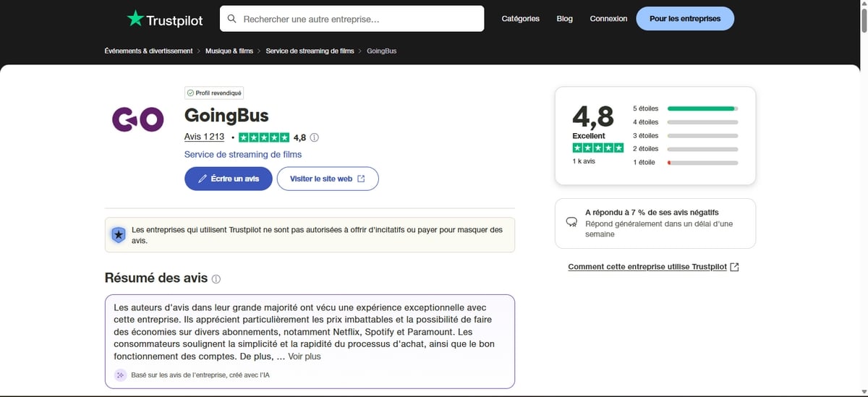Click the AI sparkle icon under summary
868x397 pixels.
click(x=120, y=375)
